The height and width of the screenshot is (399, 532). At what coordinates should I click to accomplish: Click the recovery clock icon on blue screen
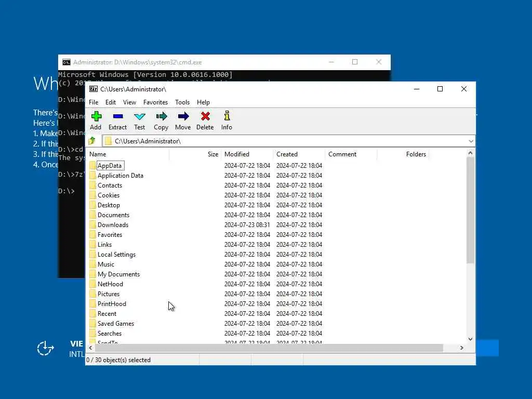(x=46, y=349)
